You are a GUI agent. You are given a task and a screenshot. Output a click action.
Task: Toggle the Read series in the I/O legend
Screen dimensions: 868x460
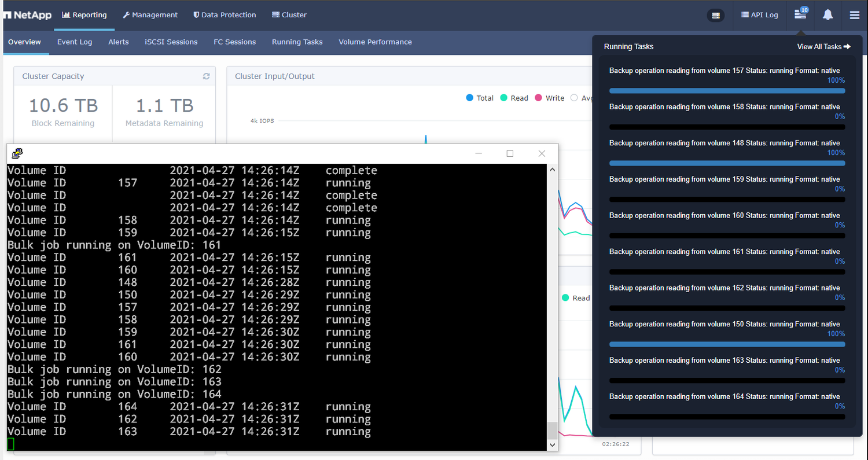[514, 98]
